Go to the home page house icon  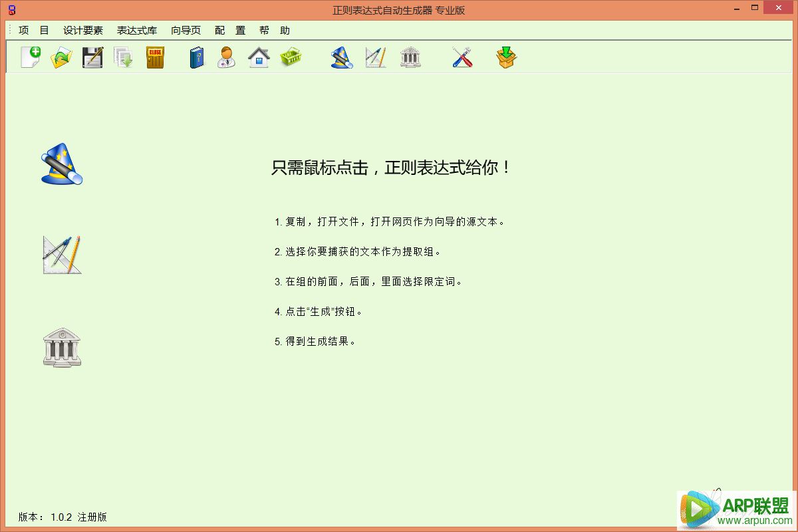(x=259, y=57)
